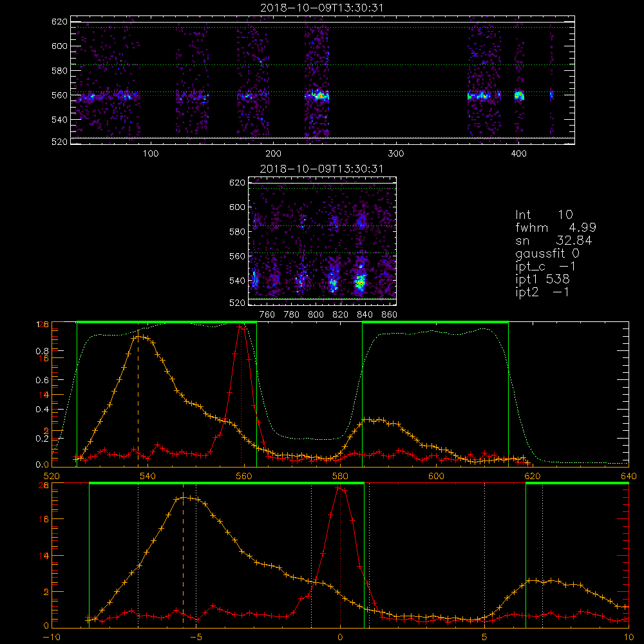Click the 'gaussfit 0' parameter
Viewport: 644px width, 644px height.
547,253
